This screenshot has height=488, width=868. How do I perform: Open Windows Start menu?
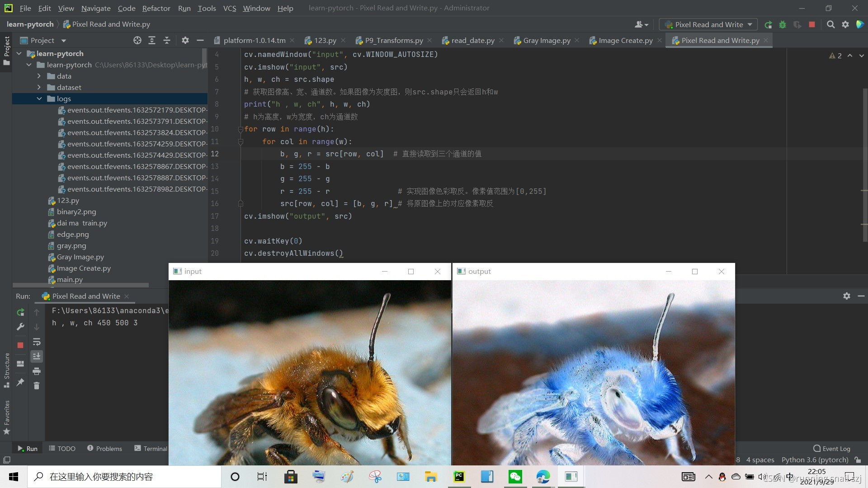[x=14, y=477]
